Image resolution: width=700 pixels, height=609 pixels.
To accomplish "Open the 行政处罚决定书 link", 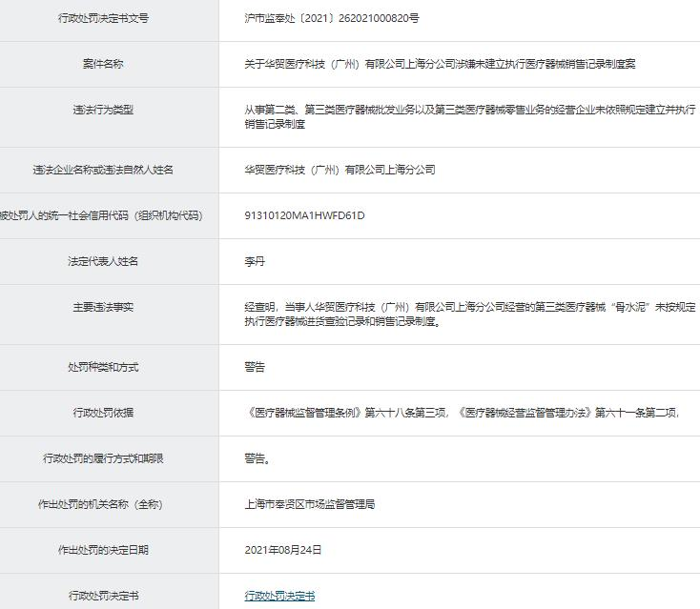I will point(280,596).
